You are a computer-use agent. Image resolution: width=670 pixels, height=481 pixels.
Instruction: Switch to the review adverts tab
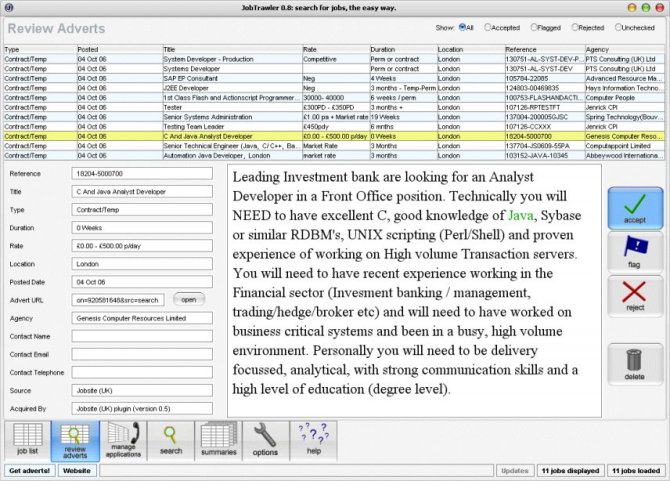tap(76, 440)
